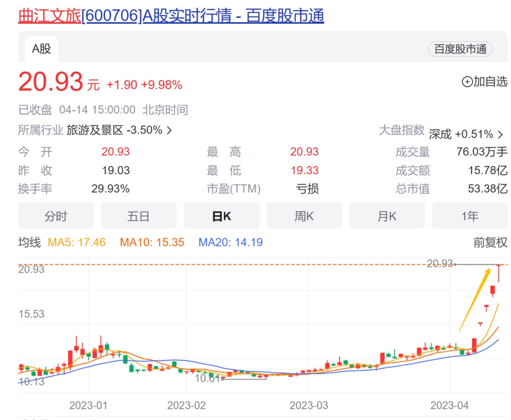Open the 曲江文旅[600706] stock quote title link
511x420 pixels.
click(x=171, y=16)
